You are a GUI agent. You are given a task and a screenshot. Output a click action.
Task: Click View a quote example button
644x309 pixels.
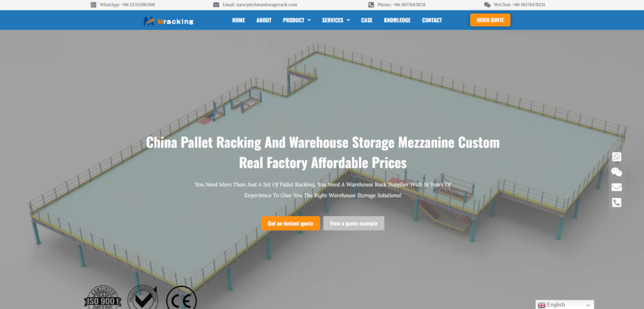tap(353, 223)
